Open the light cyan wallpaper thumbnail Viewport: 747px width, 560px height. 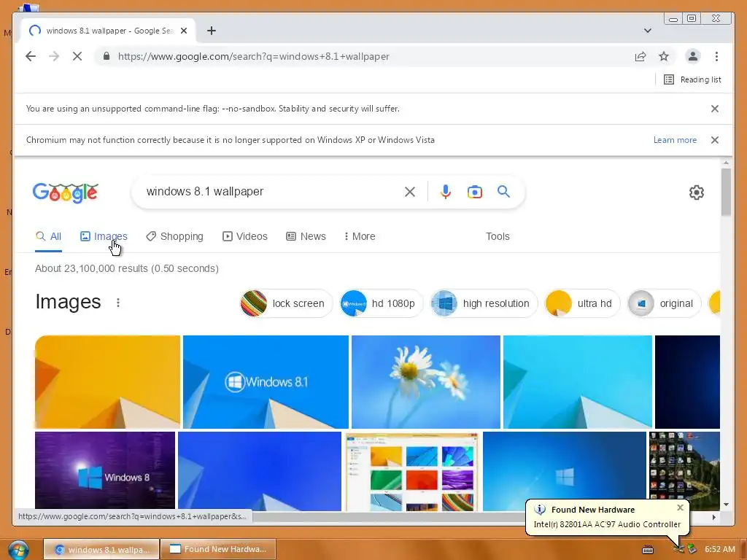point(578,382)
